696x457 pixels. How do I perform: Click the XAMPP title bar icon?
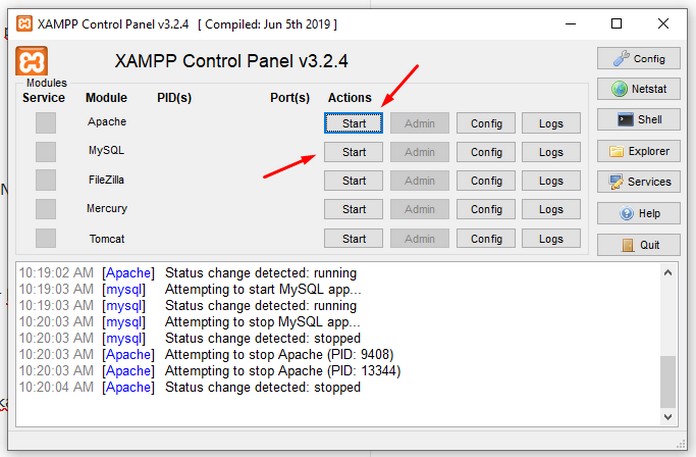[x=24, y=24]
